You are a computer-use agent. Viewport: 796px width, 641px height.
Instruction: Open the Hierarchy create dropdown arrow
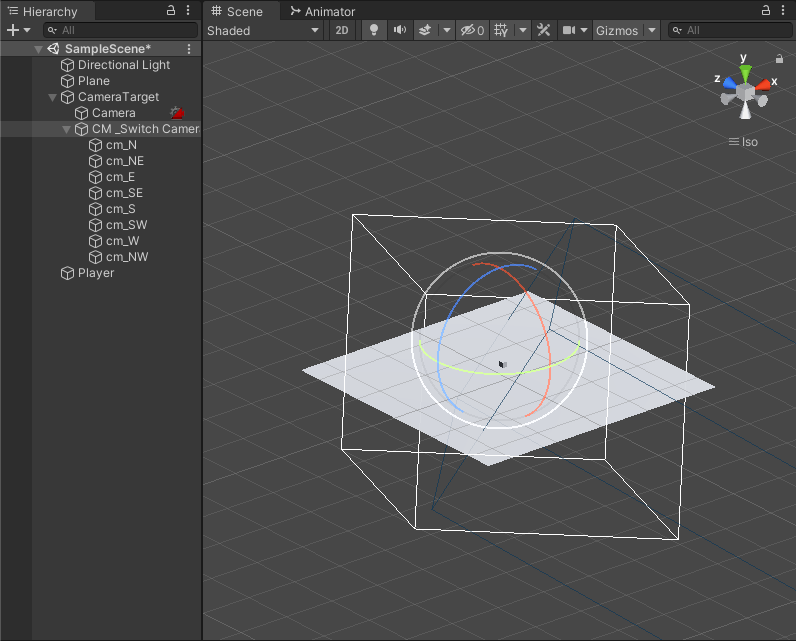tap(27, 30)
